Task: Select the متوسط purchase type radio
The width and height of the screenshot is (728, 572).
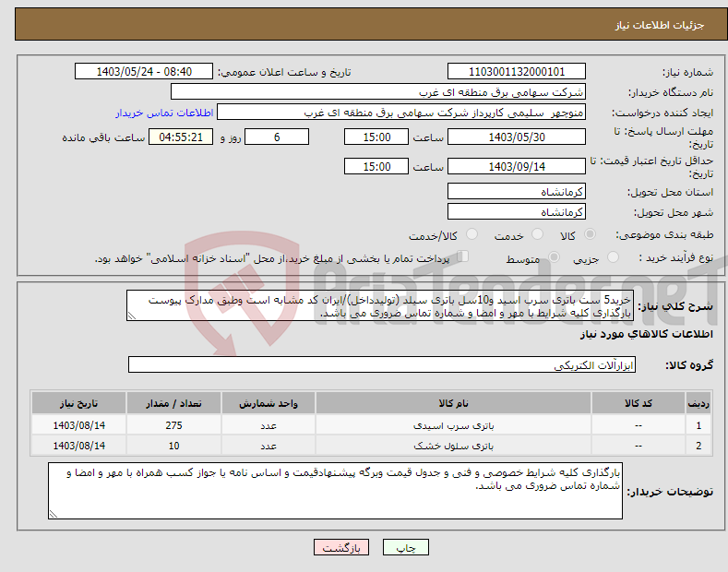Action: (x=554, y=256)
